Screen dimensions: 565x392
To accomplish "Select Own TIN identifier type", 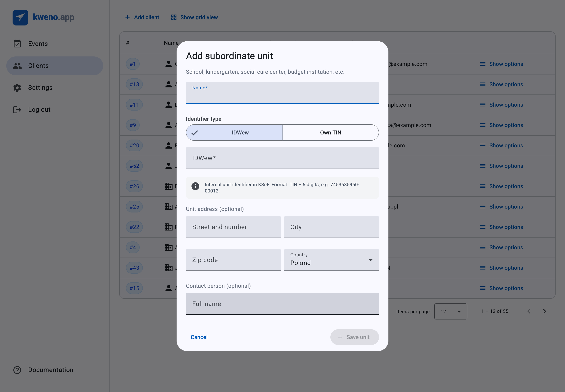I will [331, 132].
